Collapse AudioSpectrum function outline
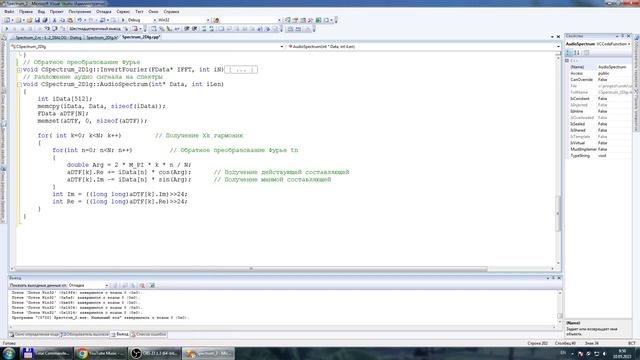Viewport: 640px width, 360px height. click(x=19, y=84)
